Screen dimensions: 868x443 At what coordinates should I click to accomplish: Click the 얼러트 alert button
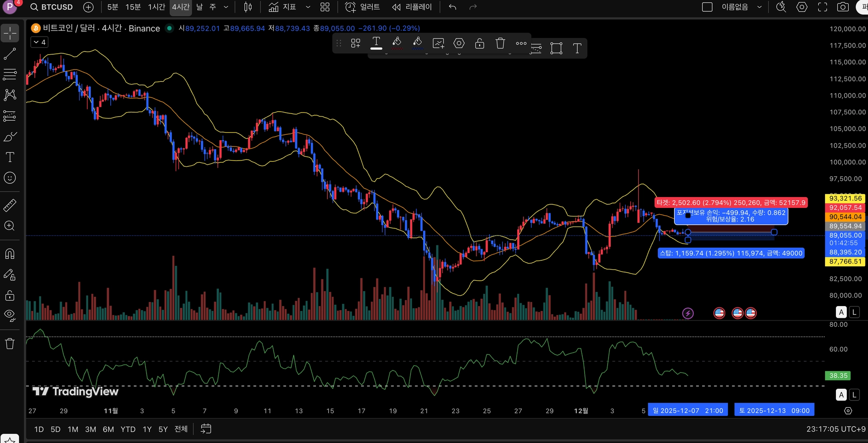[x=363, y=7]
